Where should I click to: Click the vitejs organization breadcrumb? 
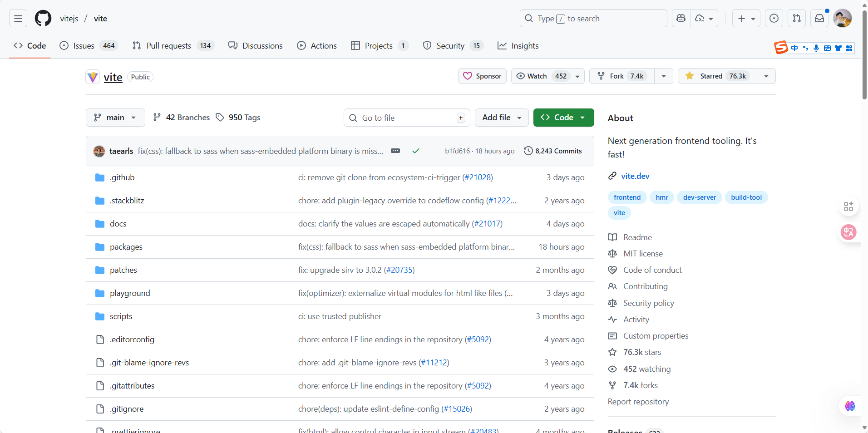(x=69, y=19)
